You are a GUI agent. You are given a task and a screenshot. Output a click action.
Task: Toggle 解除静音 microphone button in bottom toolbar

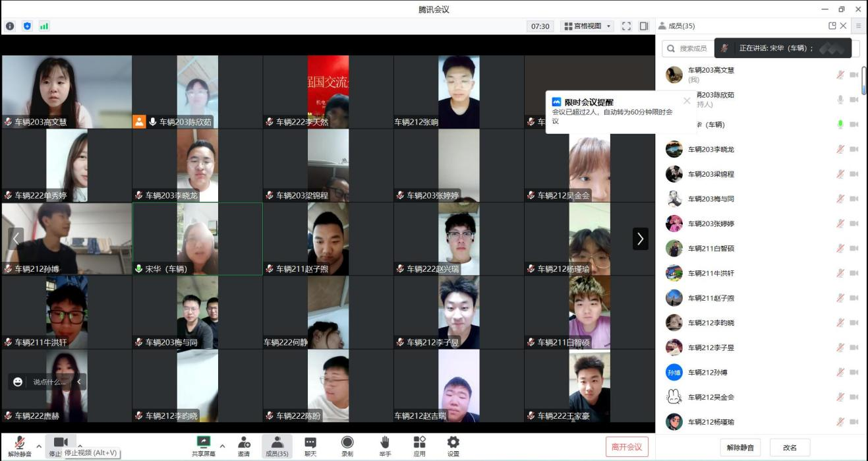(20, 443)
